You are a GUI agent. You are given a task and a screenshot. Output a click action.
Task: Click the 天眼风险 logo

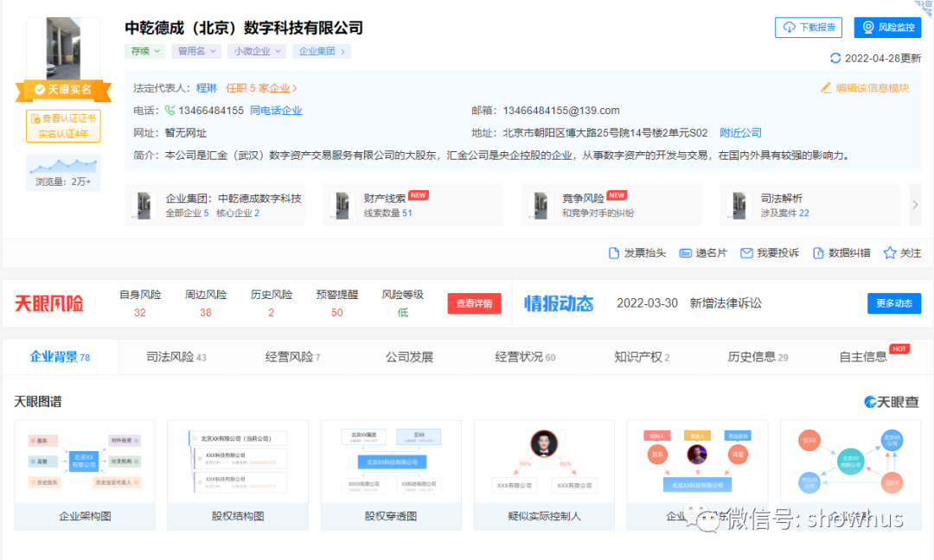(x=48, y=303)
